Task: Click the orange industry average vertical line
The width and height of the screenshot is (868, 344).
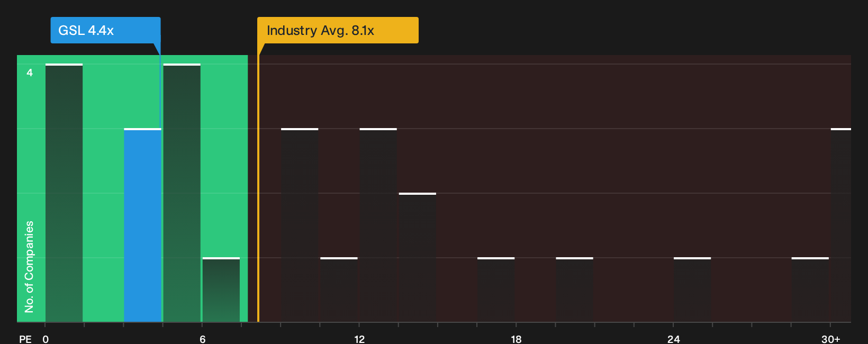Action: 258,188
